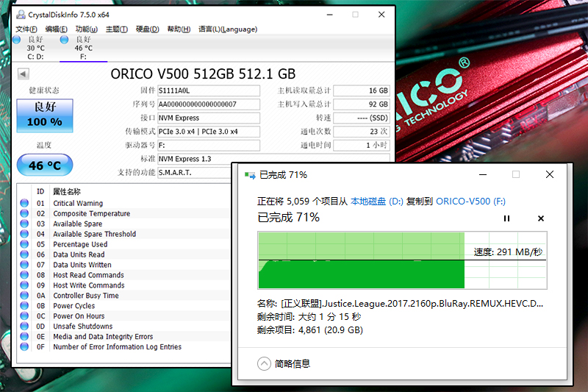
Task: Click status circle for Media and Data Integrity Errors
Action: (x=24, y=337)
